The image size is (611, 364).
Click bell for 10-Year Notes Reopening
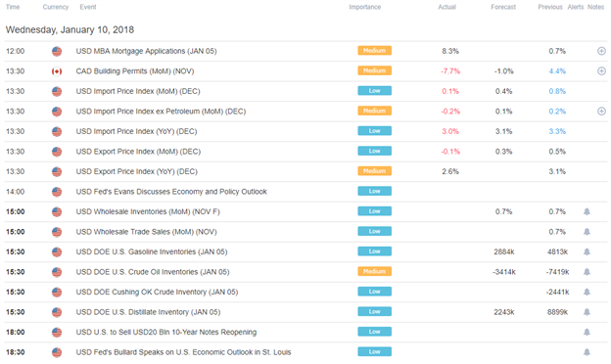(x=587, y=332)
